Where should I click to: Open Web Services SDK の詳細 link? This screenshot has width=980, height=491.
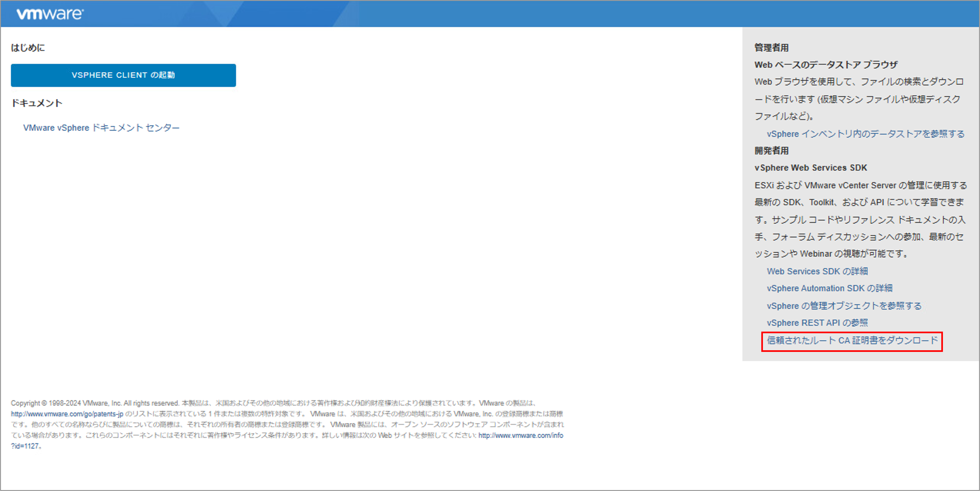(817, 271)
